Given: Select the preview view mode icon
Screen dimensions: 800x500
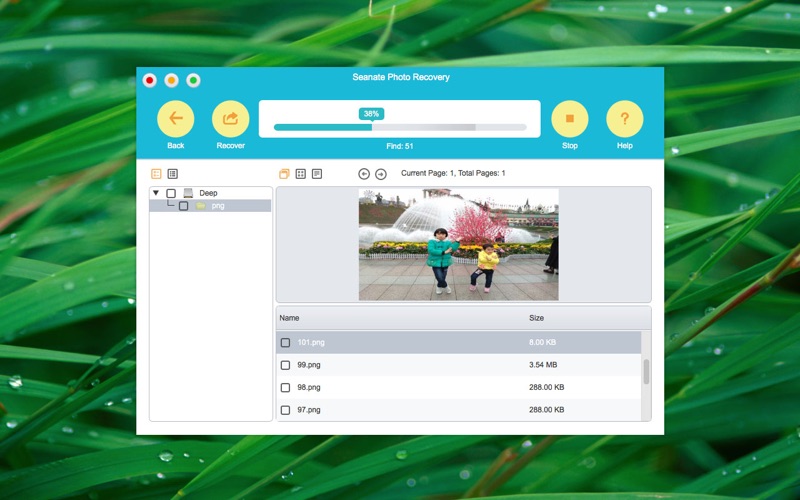Looking at the screenshot, I should point(284,174).
